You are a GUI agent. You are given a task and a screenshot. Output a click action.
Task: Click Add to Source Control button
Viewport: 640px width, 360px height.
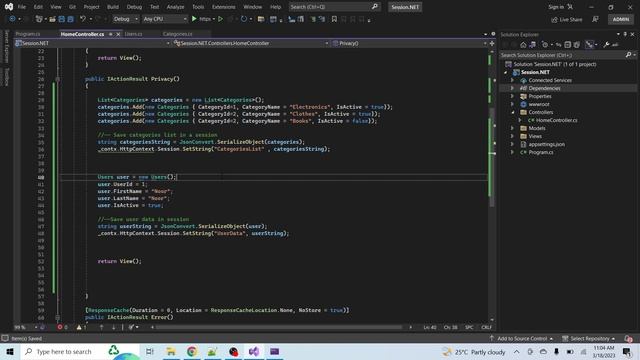(x=521, y=339)
